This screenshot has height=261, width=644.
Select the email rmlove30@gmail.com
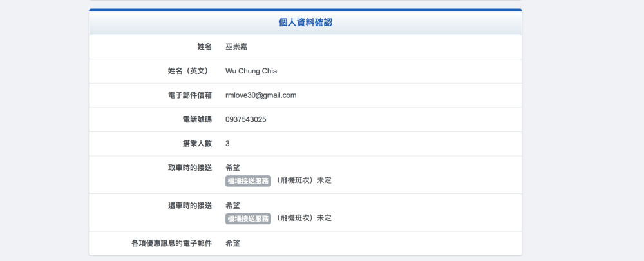click(261, 95)
